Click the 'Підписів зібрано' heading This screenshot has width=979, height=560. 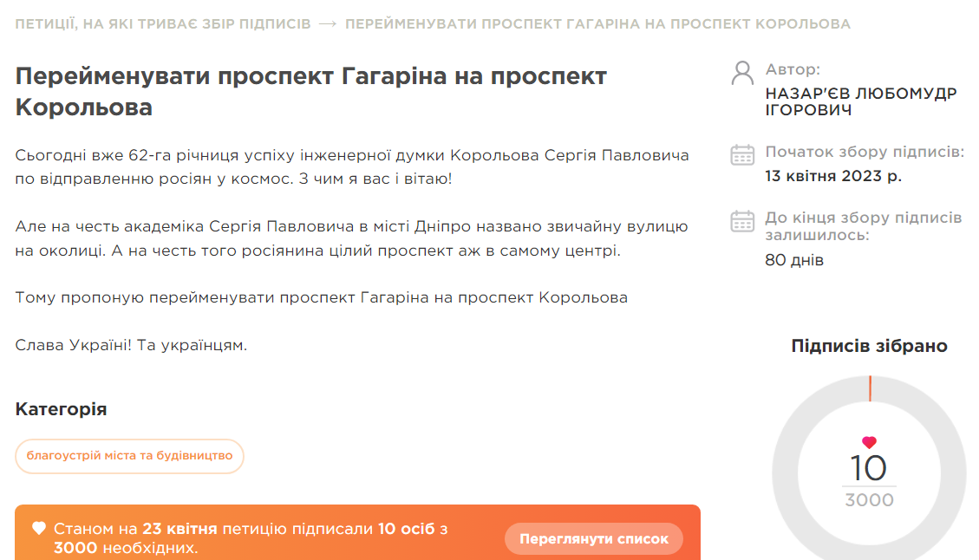pos(869,346)
